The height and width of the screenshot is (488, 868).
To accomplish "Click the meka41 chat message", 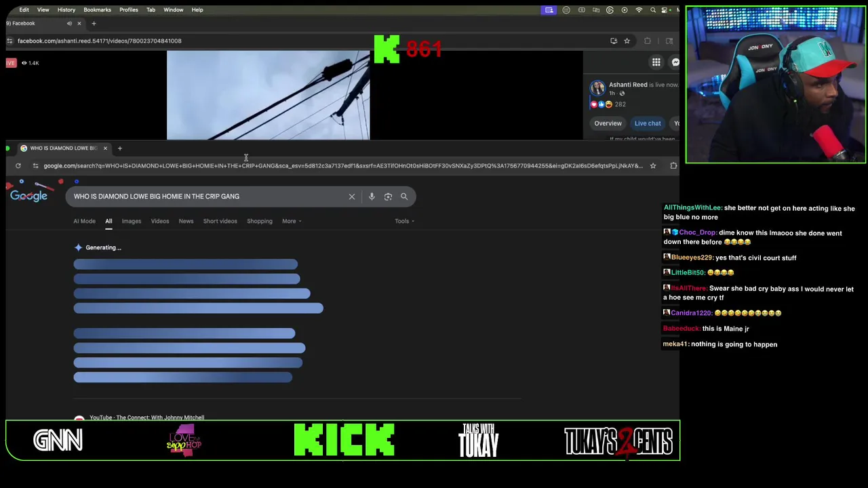I will (x=720, y=344).
